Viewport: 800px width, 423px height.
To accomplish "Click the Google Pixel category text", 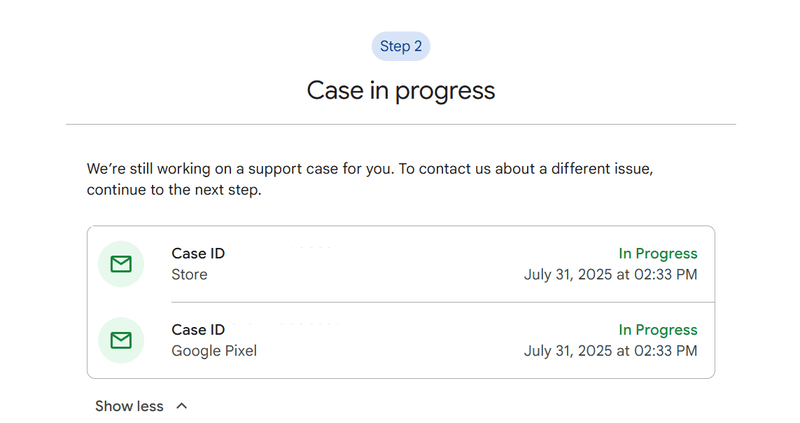I will pos(214,351).
